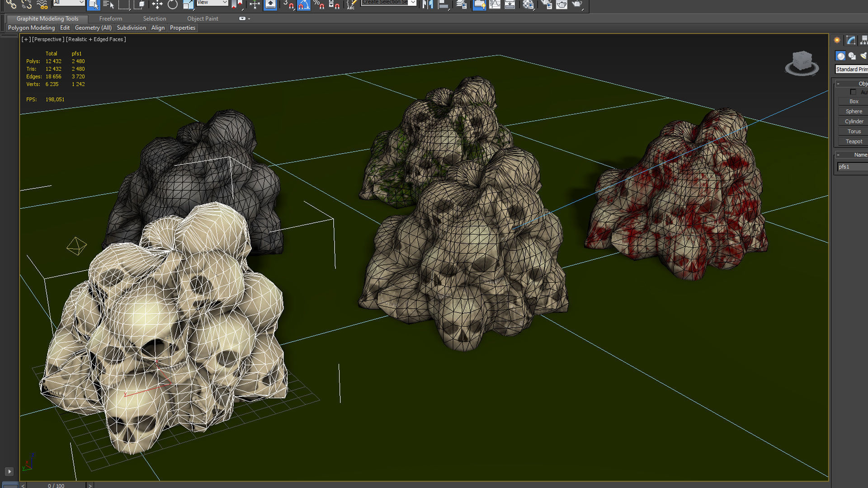Image resolution: width=868 pixels, height=488 pixels.
Task: Open the Material Editor
Action: [528, 5]
